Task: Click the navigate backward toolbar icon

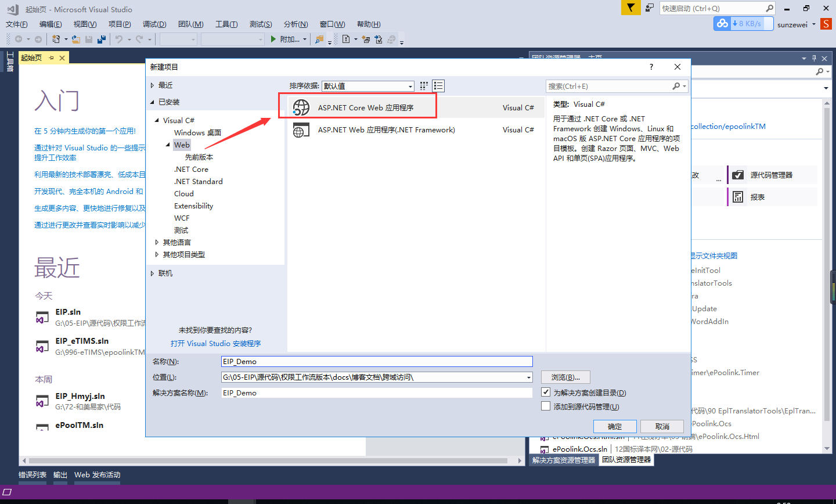Action: pyautogui.click(x=19, y=39)
